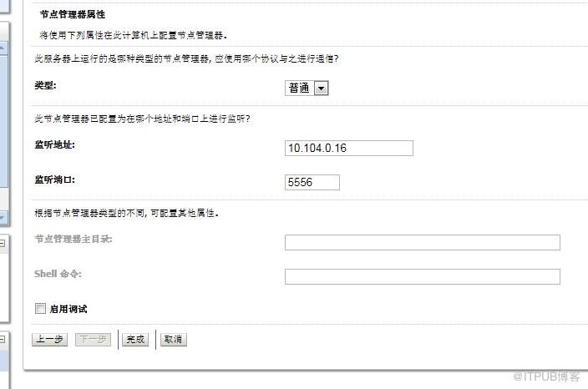Click the greyed-out 下一步 button
Image resolution: width=588 pixels, height=389 pixels.
click(93, 340)
